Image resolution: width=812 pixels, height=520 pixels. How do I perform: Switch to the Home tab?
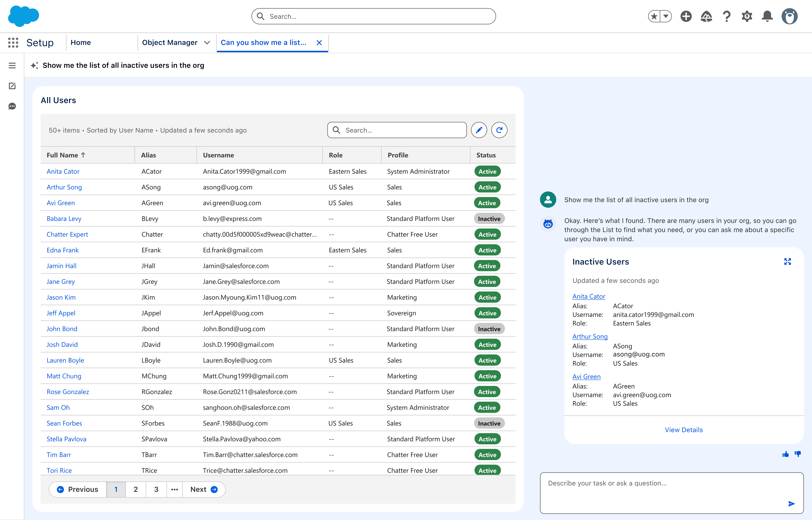coord(81,43)
